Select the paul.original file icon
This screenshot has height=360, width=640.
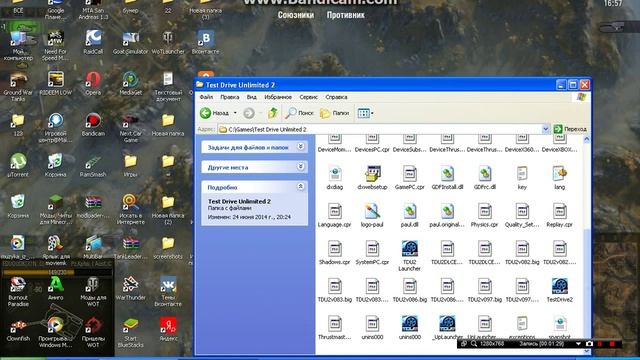pos(447,211)
